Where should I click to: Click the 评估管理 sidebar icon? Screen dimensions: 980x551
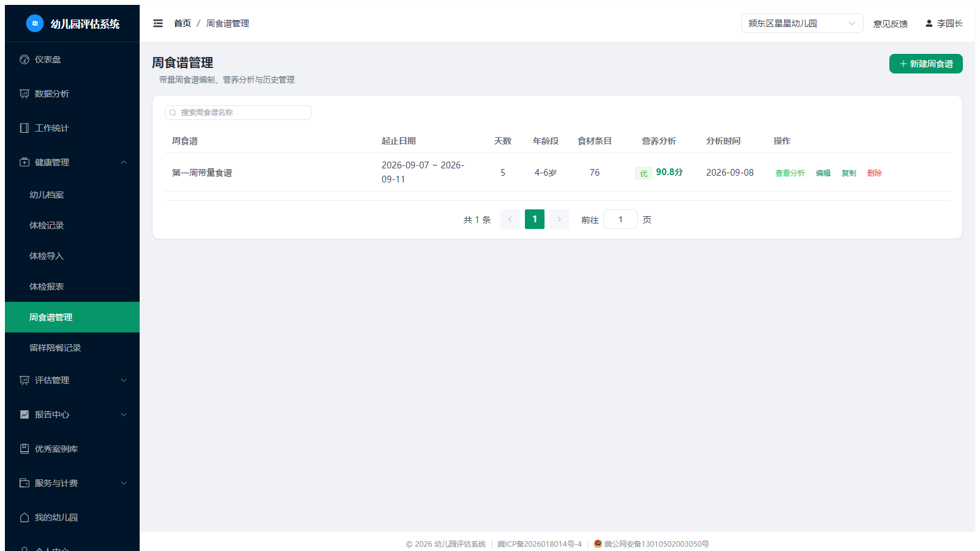pyautogui.click(x=24, y=380)
